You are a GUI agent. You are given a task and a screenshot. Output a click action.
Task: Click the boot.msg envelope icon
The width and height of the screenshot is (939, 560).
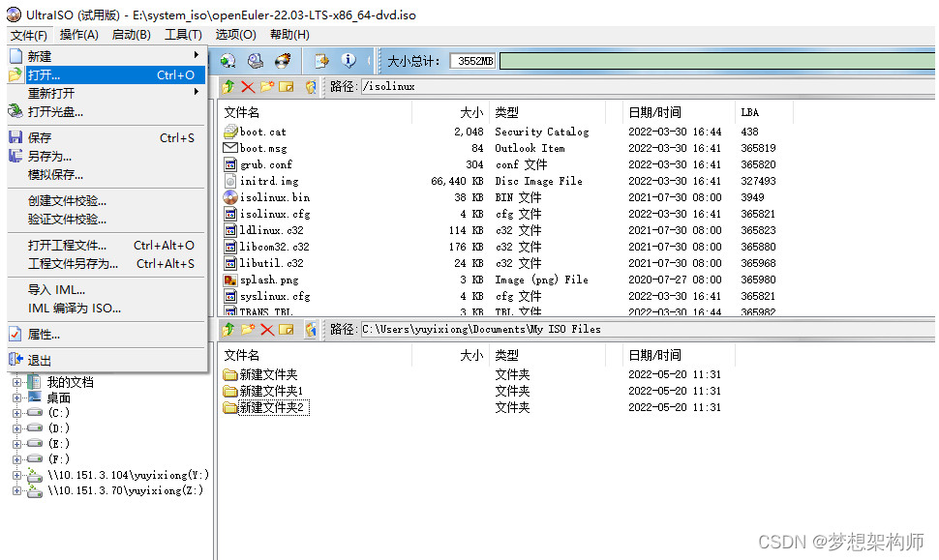pyautogui.click(x=230, y=148)
